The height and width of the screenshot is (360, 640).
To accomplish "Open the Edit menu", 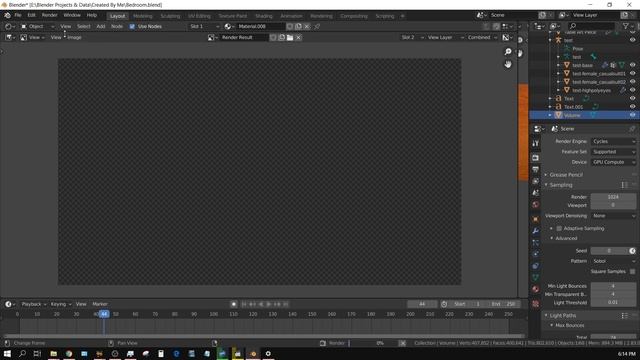I will [x=31, y=15].
